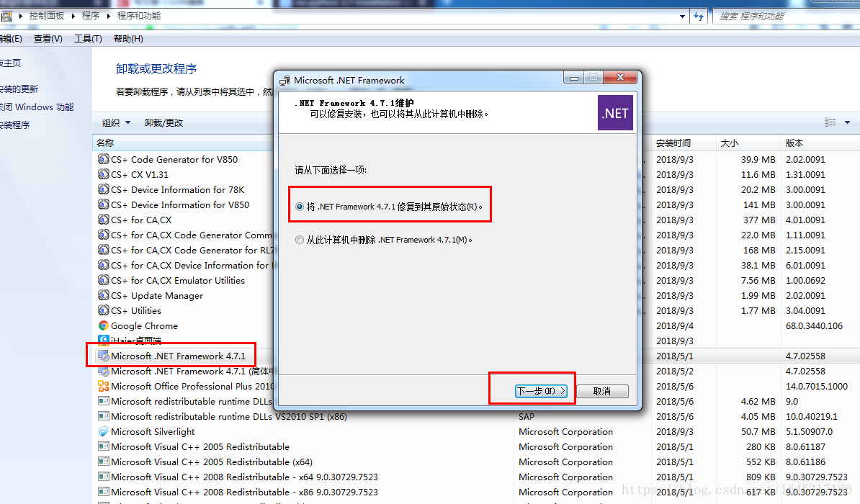The image size is (860, 504).
Task: Open the 工具(T) menu
Action: [89, 38]
